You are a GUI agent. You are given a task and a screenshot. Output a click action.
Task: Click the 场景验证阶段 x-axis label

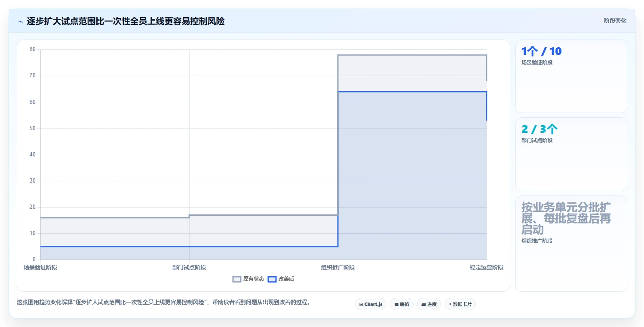40,267
